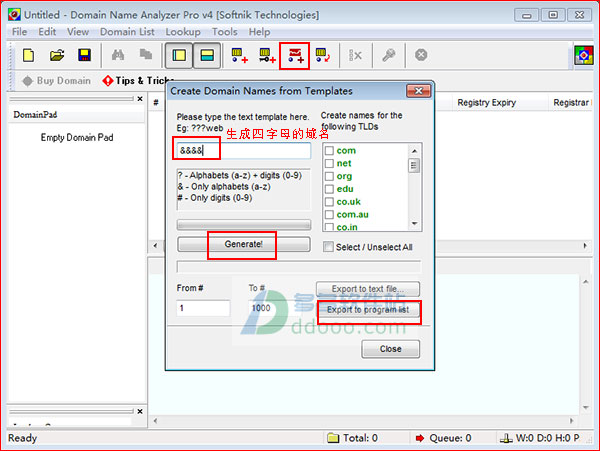Click the TLD list scroll up arrow
Viewport: 600px width, 451px height.
coord(414,151)
